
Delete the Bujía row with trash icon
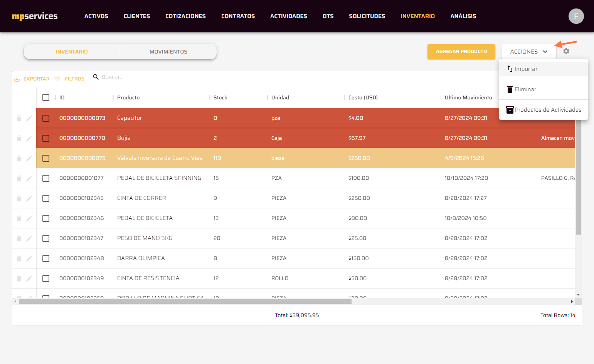pyautogui.click(x=19, y=138)
